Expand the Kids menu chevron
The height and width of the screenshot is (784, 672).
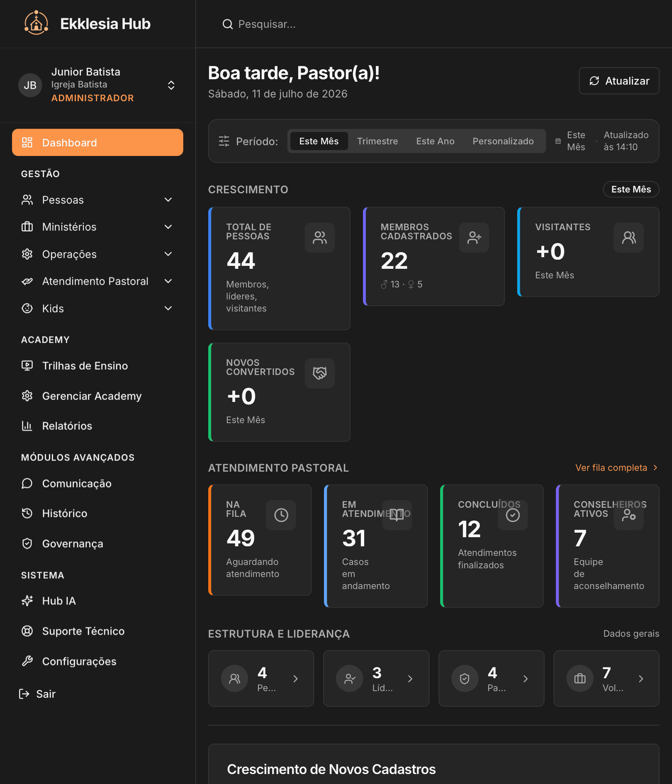168,308
